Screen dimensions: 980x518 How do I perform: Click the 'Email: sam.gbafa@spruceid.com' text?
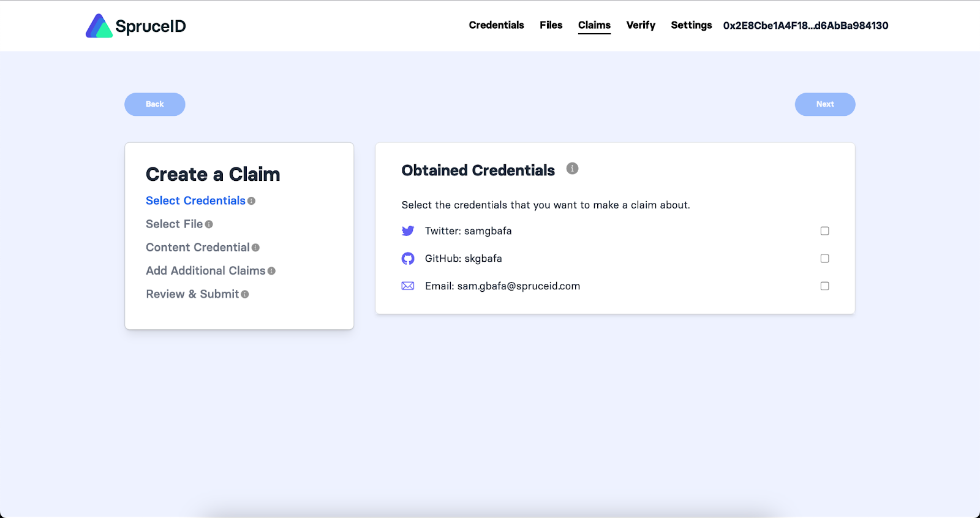pos(502,286)
